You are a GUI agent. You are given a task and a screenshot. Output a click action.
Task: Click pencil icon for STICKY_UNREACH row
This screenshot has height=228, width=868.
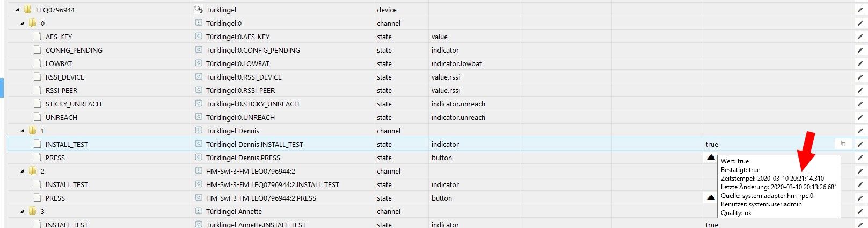click(x=860, y=104)
